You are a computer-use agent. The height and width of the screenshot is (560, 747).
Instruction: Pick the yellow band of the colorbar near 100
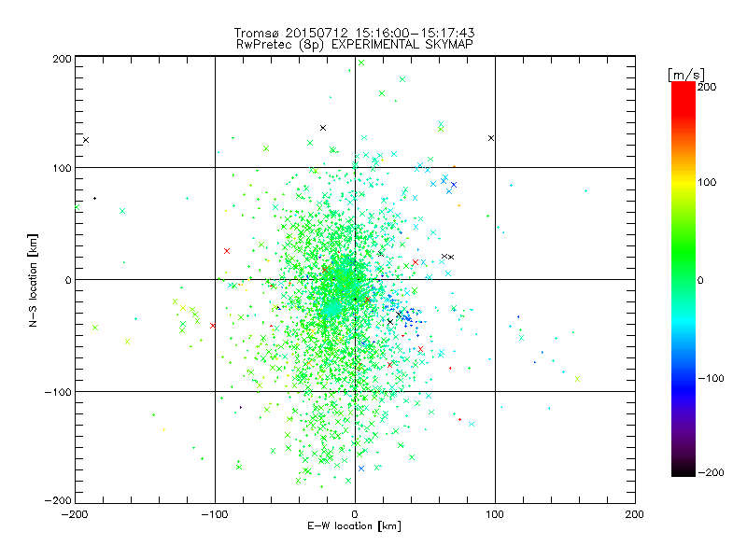click(x=684, y=182)
